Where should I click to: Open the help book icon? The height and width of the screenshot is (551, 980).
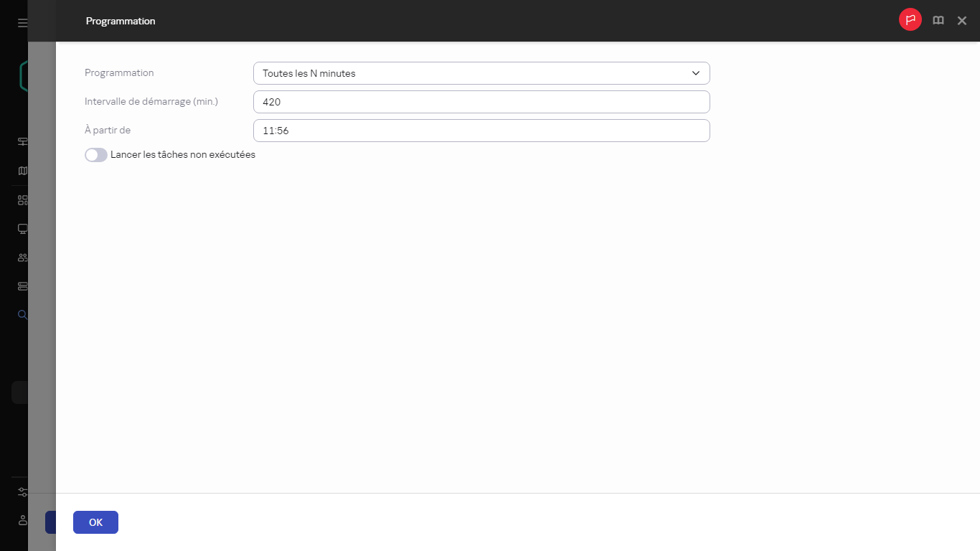[938, 21]
